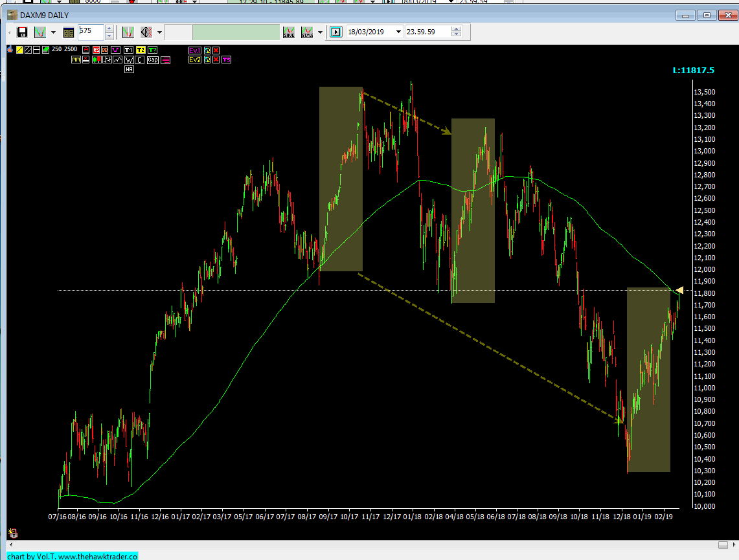
Task: Click the empty white box in the toolbar
Action: (x=178, y=32)
